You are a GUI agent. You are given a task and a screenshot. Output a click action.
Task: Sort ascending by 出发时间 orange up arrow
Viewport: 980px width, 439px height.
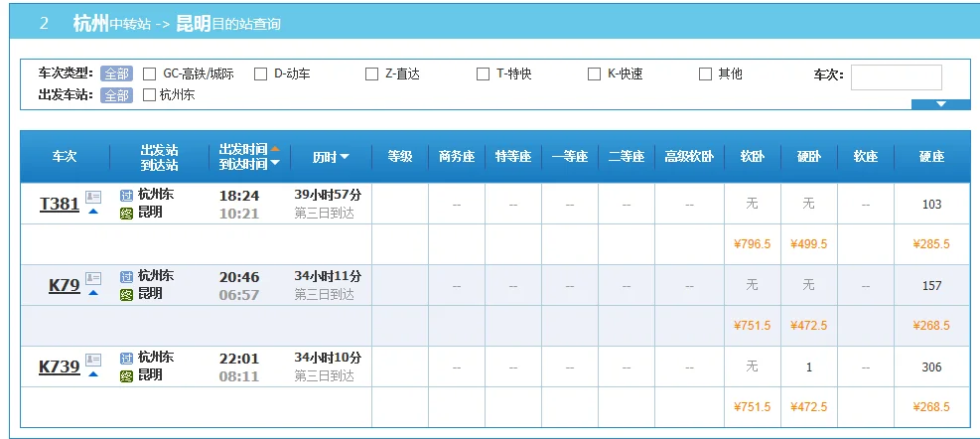tap(274, 149)
